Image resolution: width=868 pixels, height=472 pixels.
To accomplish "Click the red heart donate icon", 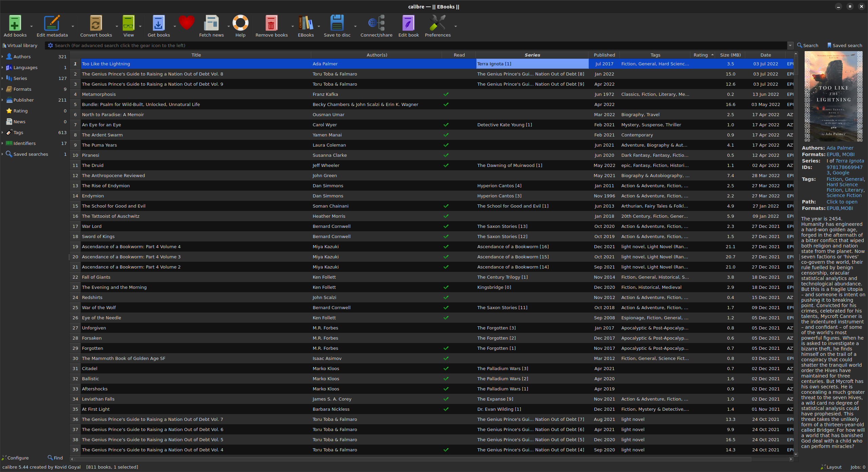I will [x=187, y=23].
